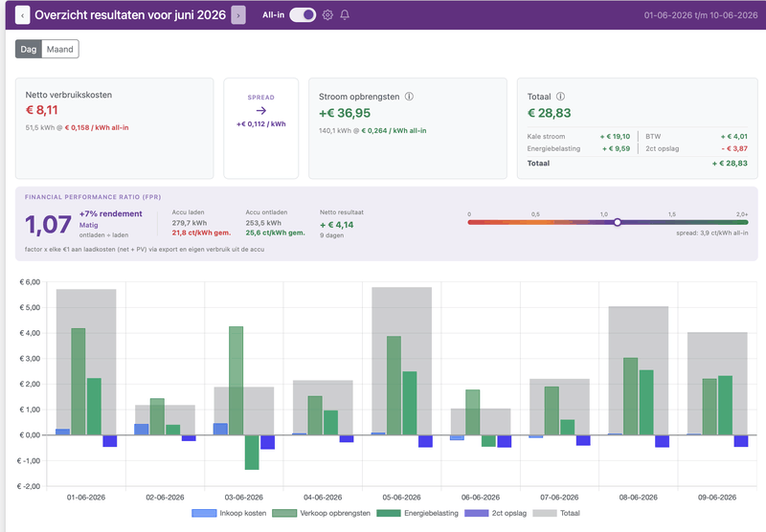Click the date range 01-06-2026 t/m 10-06-2026
Screen dimensions: 766x532
pos(701,15)
